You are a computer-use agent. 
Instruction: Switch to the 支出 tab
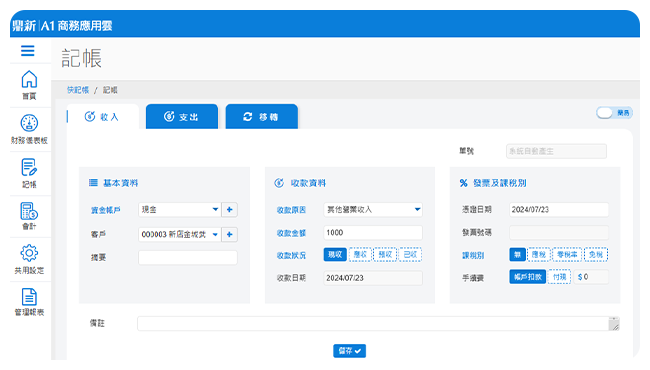click(182, 117)
